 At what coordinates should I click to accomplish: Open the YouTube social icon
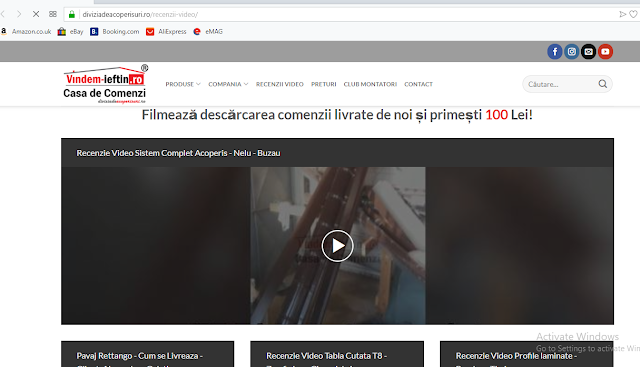[605, 51]
